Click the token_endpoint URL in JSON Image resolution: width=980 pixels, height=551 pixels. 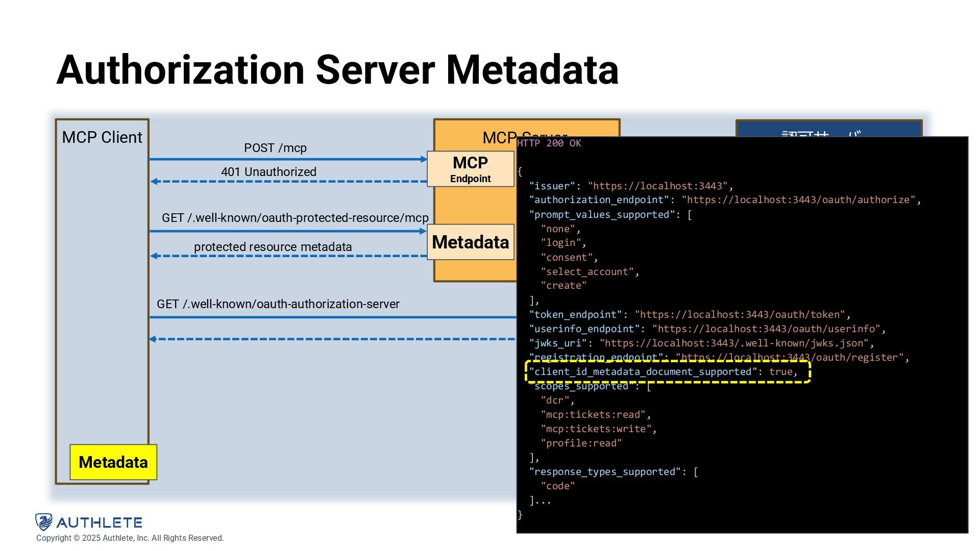[x=740, y=315]
